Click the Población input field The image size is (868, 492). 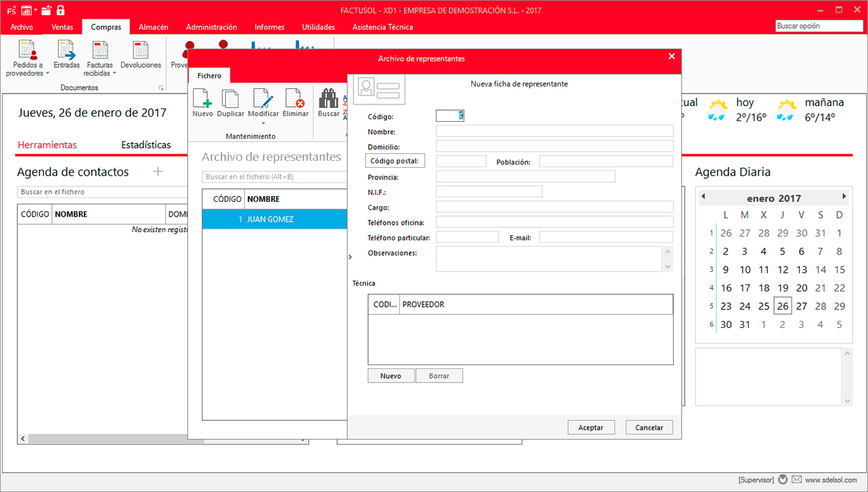606,161
